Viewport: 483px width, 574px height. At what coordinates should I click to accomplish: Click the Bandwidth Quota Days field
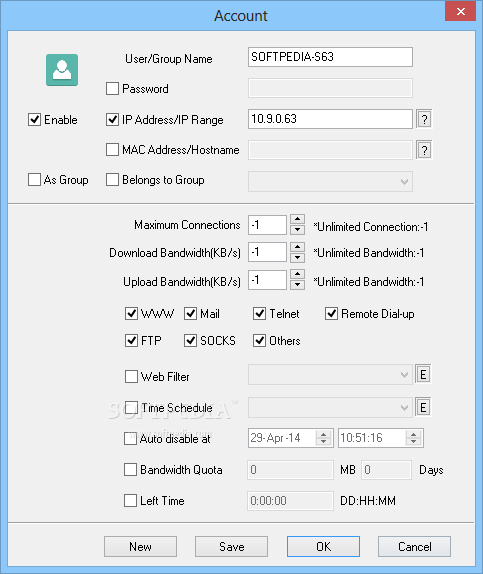[386, 470]
